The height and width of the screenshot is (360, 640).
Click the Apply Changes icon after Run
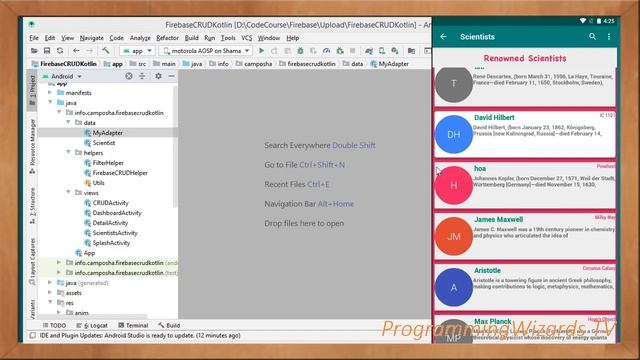pyautogui.click(x=274, y=51)
